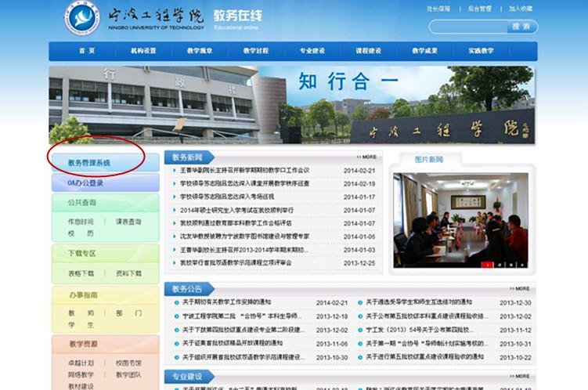Open the 2014年硕士研究生入学考试 news item
Viewport: 588px width, 390px height.
[x=236, y=210]
